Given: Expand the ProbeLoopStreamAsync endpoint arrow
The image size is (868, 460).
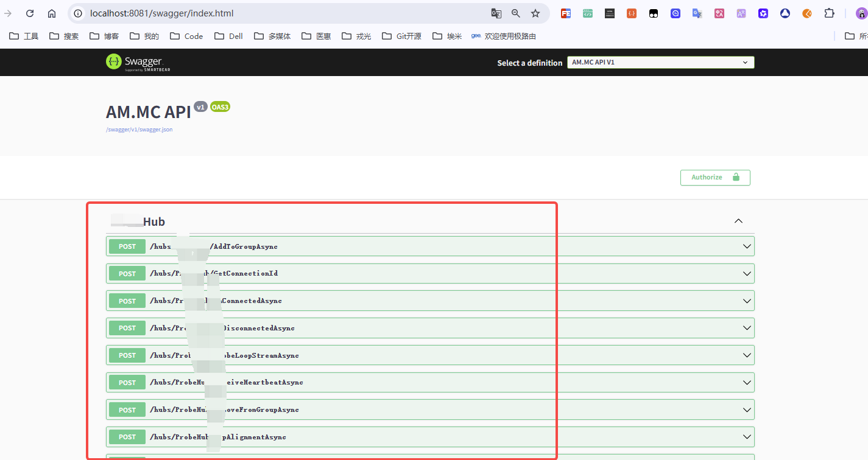Looking at the screenshot, I should pos(747,355).
